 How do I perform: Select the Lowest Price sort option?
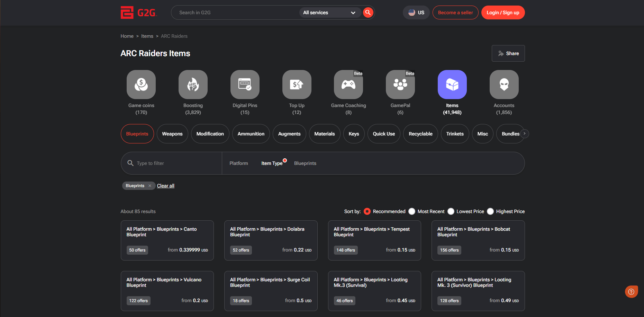(x=451, y=211)
